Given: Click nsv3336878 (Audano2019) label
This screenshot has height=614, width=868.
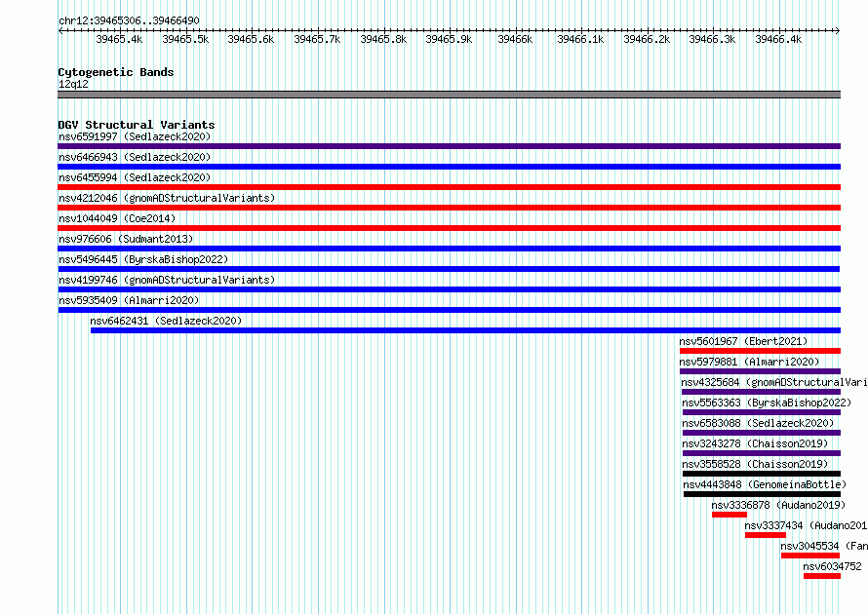Looking at the screenshot, I should tap(778, 505).
